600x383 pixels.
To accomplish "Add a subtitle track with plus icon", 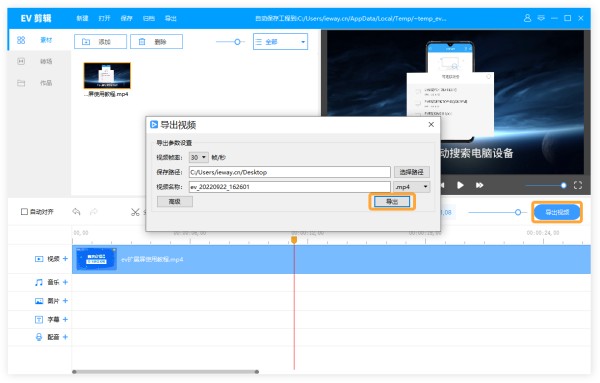I will 65,319.
